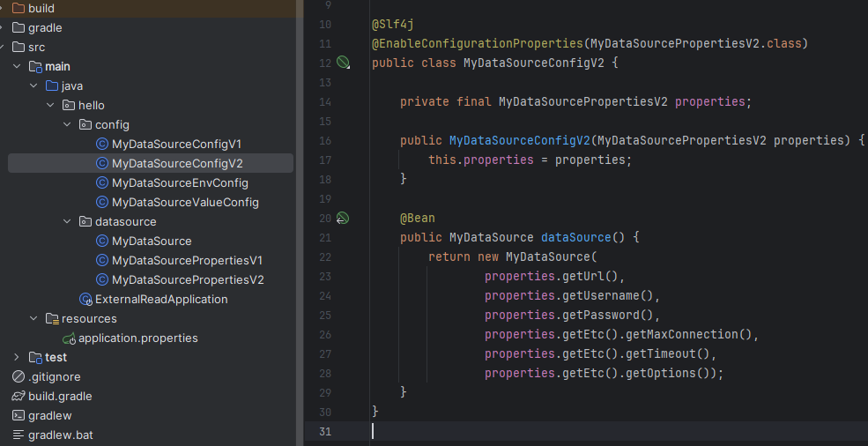Click the MyDataSourceConfigV2 constructor name on line 16
The image size is (868, 446).
point(519,140)
